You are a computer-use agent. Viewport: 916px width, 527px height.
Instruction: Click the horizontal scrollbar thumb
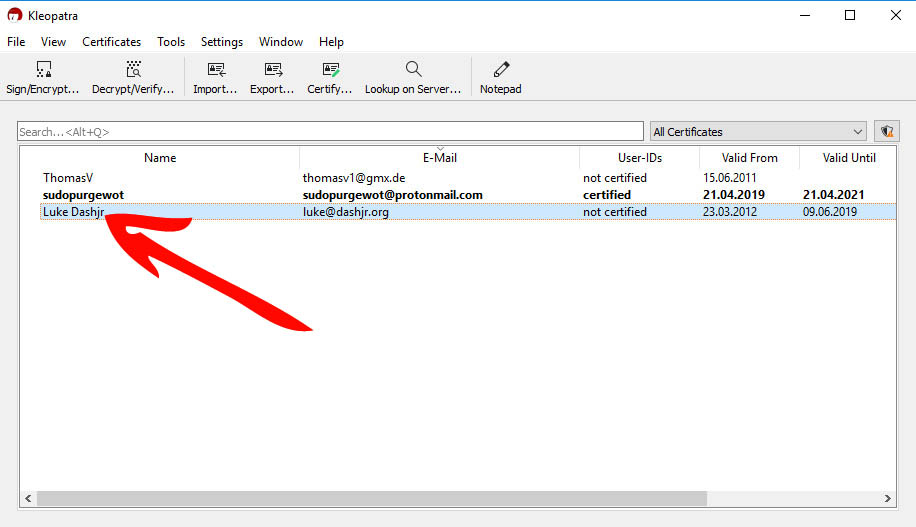pyautogui.click(x=372, y=498)
